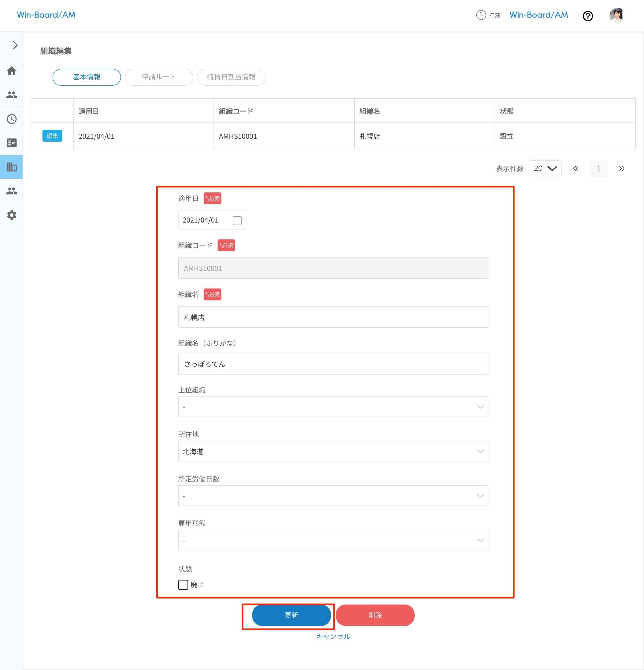
Task: Click the blue 更新 button
Action: 291,615
